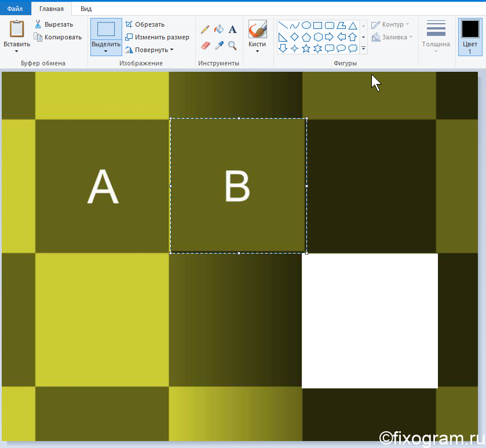Choose the Down arrow shape
The image size is (486, 448).
tap(283, 48)
